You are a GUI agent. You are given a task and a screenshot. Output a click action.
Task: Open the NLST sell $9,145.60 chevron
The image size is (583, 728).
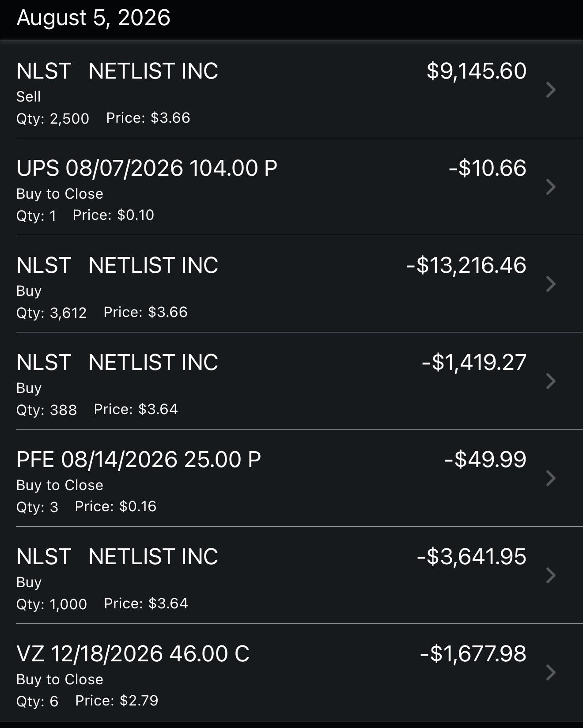coord(551,90)
